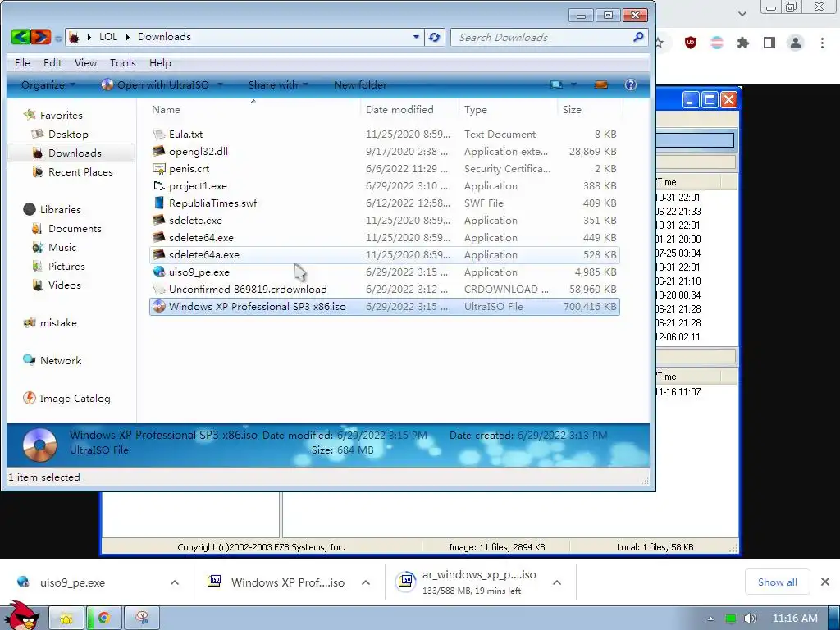Expand options for Windows XP Prof iso download

(x=366, y=582)
